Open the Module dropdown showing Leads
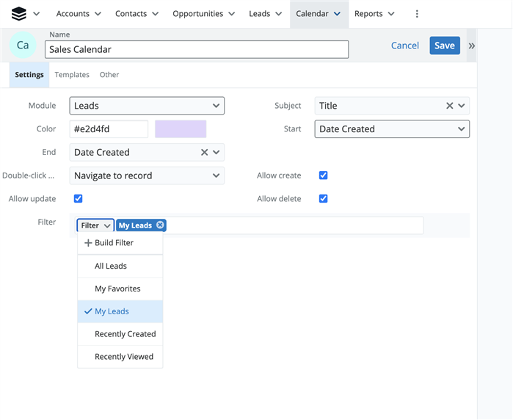Image resolution: width=513 pixels, height=420 pixels. [x=147, y=106]
